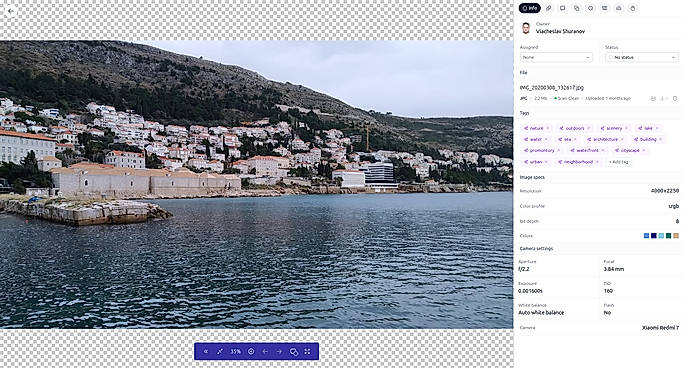Screen dimensions: 684x368
Task: Click the Dubrovnik waterfront photo preview
Action: click(x=256, y=184)
